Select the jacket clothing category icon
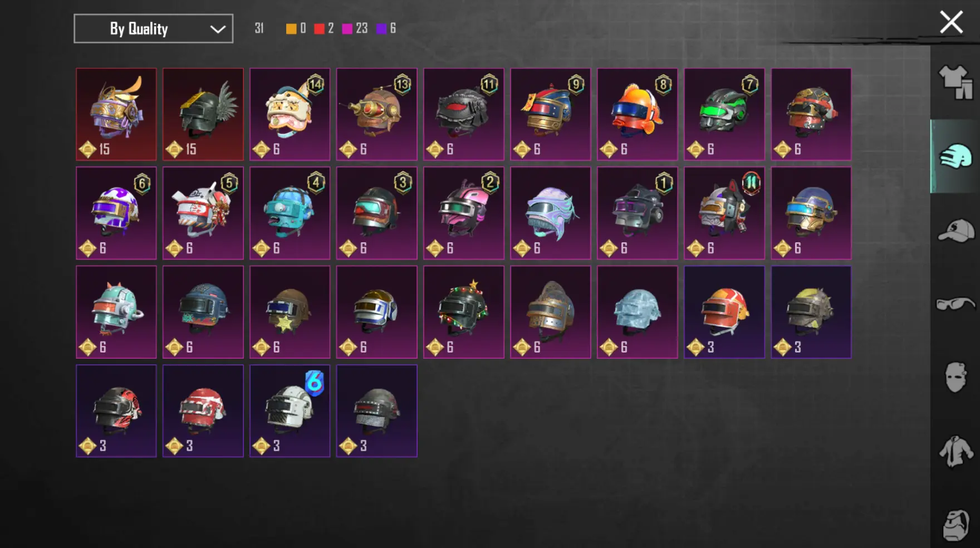The image size is (980, 548). (x=955, y=451)
